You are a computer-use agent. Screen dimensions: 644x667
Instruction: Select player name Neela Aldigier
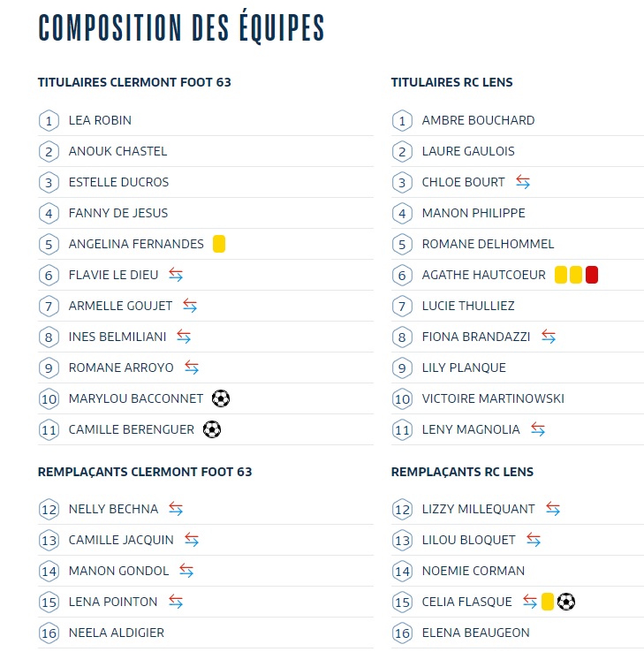tap(117, 633)
